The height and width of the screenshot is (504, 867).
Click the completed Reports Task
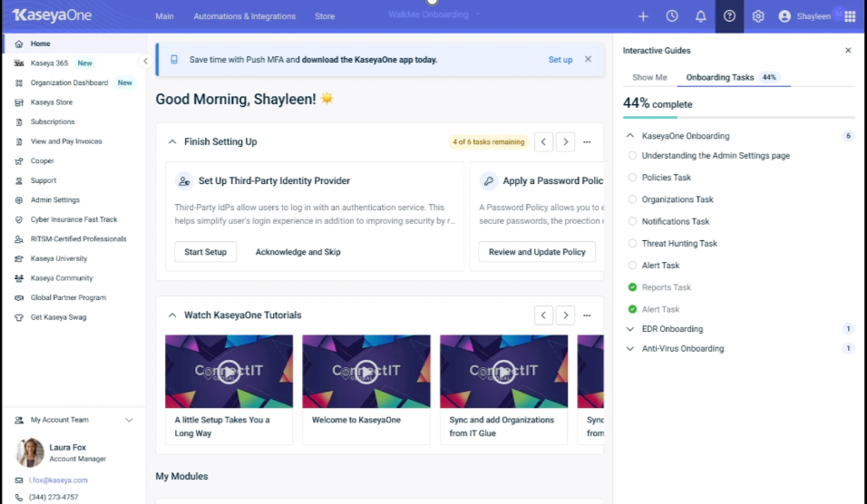pos(666,287)
